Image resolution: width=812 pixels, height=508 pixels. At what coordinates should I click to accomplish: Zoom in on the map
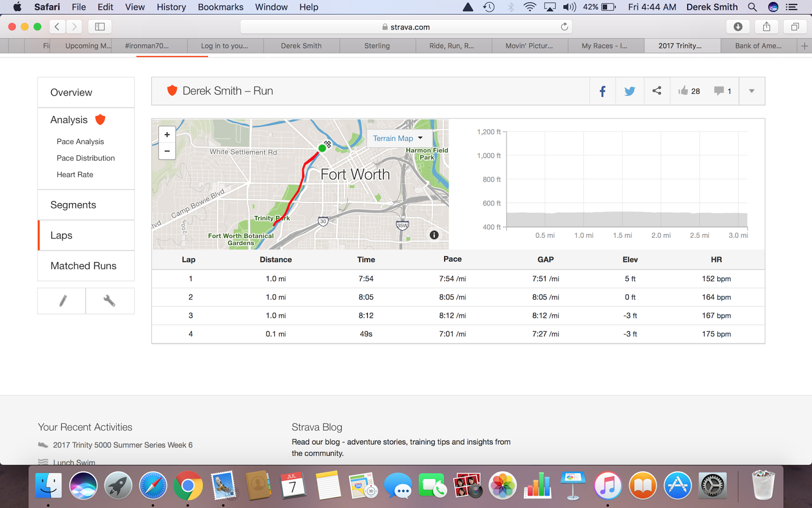click(167, 135)
